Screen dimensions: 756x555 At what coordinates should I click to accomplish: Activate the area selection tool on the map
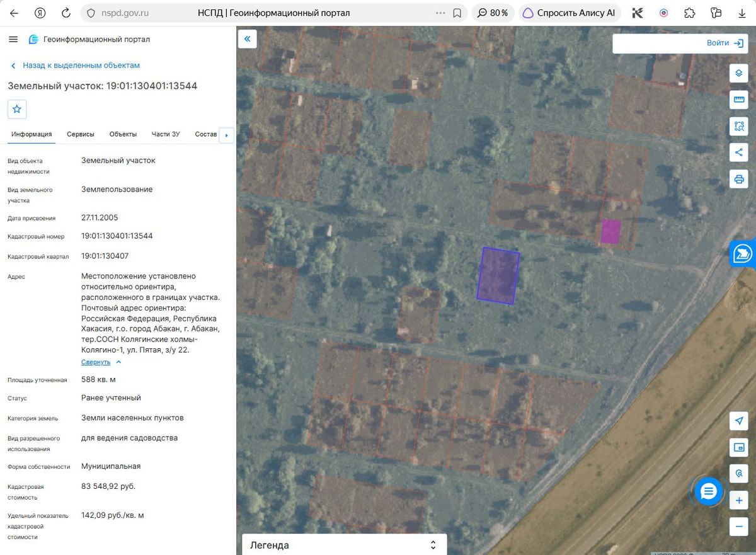click(x=739, y=126)
